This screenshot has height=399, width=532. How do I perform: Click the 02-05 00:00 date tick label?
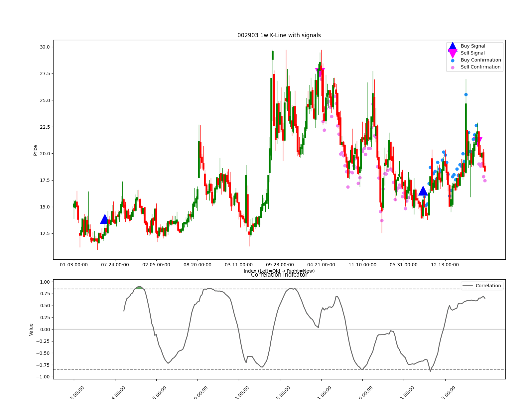point(156,265)
